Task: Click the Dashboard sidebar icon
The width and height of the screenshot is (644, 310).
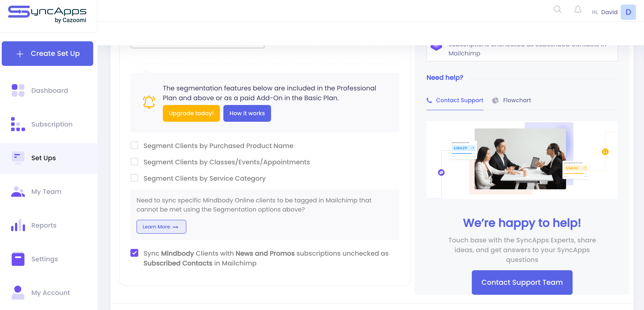Action: click(x=18, y=90)
